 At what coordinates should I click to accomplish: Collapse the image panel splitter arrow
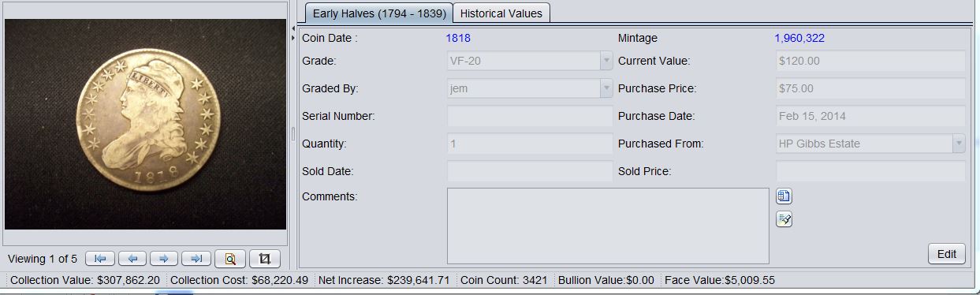click(x=293, y=28)
